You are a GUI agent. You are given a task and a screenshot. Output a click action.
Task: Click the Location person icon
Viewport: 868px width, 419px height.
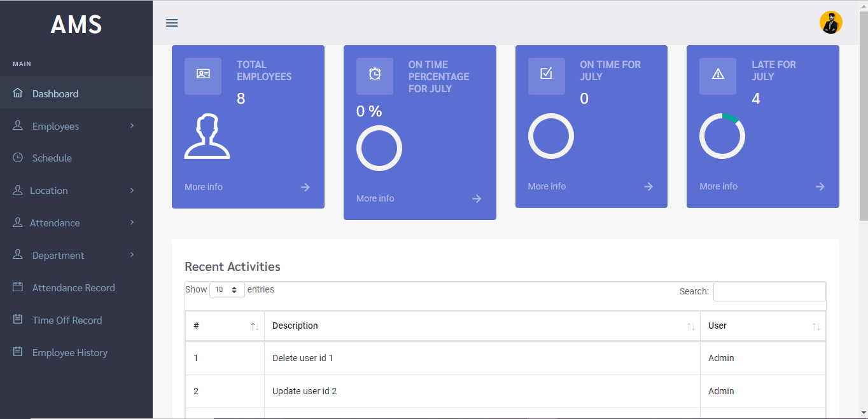(18, 190)
